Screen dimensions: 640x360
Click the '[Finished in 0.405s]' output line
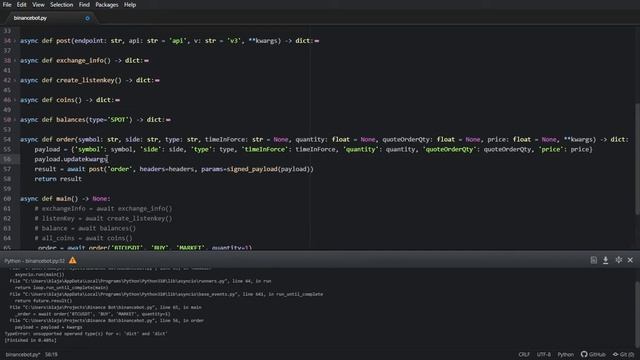pos(31,340)
